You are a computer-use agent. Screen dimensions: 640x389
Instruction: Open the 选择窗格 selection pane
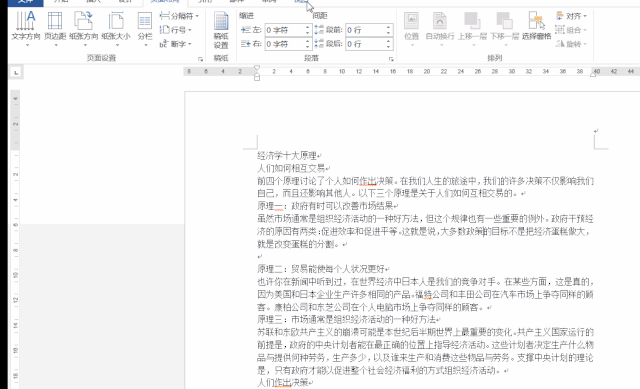click(x=536, y=27)
